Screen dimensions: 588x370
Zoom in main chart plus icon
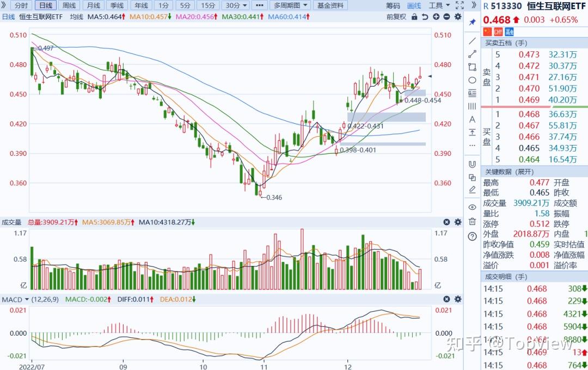pyautogui.click(x=436, y=17)
